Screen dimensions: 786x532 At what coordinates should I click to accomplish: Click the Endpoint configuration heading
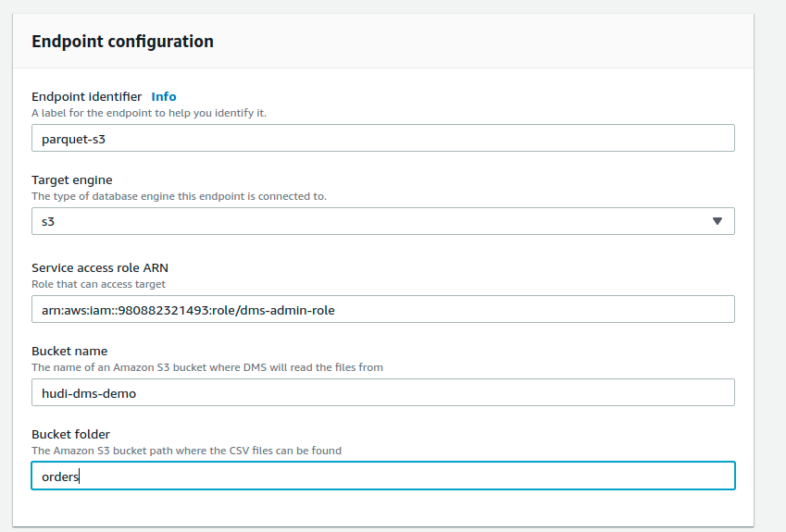click(122, 42)
